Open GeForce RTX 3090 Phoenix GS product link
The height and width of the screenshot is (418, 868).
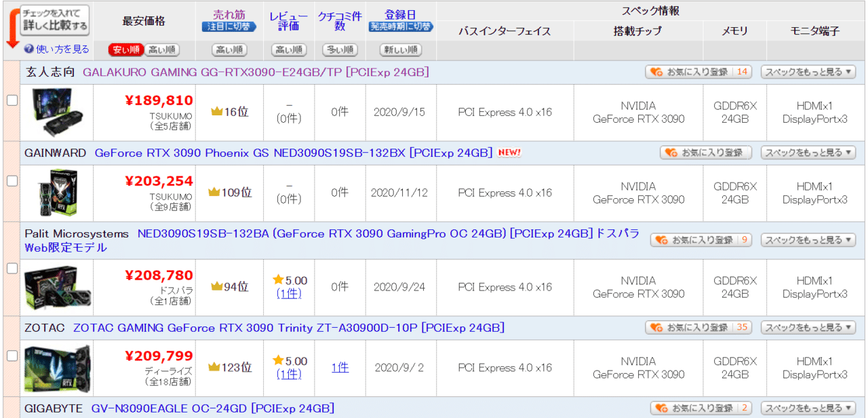tap(293, 153)
